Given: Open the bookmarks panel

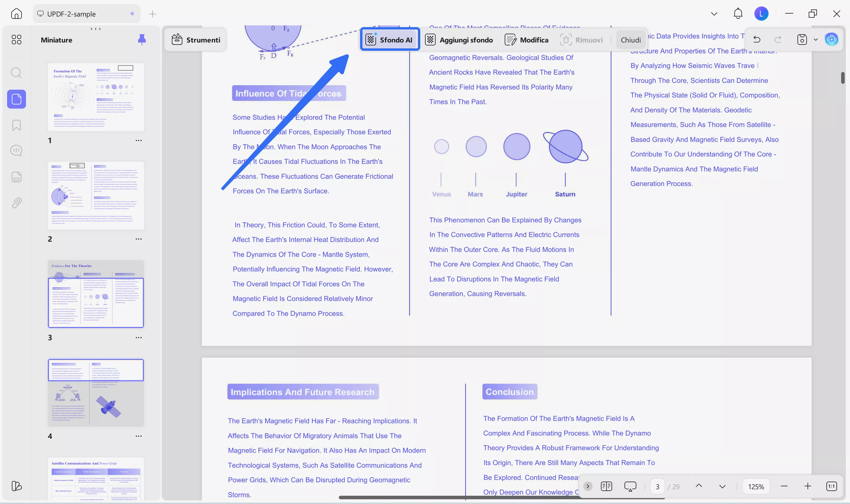Looking at the screenshot, I should (16, 125).
